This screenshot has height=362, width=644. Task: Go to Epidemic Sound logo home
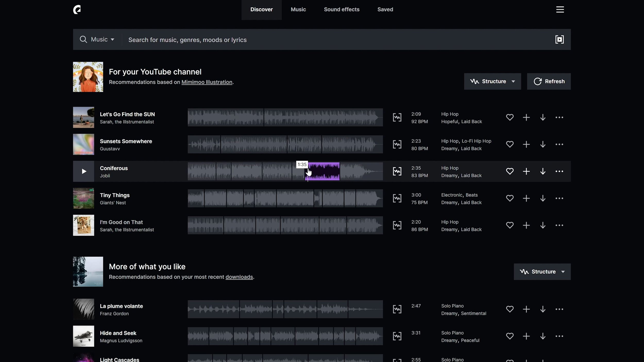[x=77, y=10]
